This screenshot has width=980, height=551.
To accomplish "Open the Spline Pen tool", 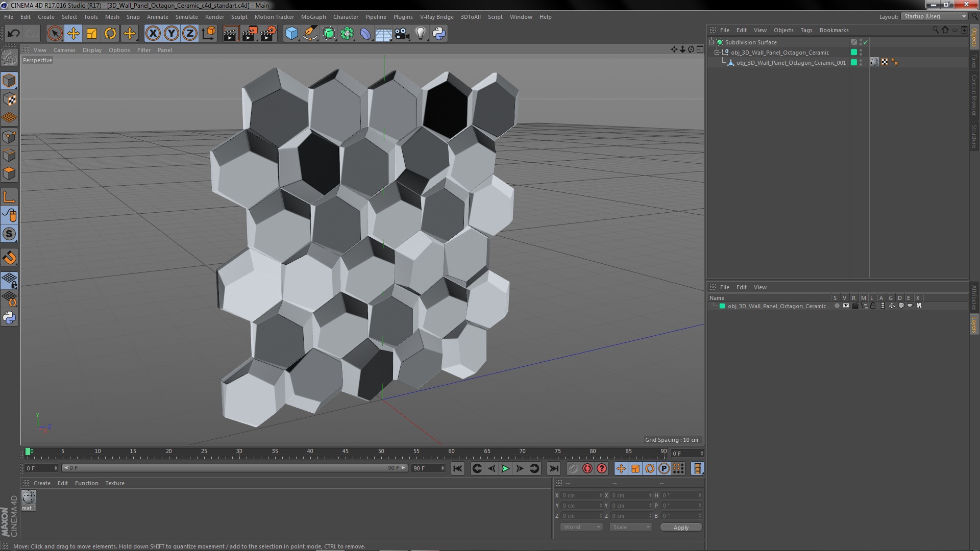I will tap(310, 34).
